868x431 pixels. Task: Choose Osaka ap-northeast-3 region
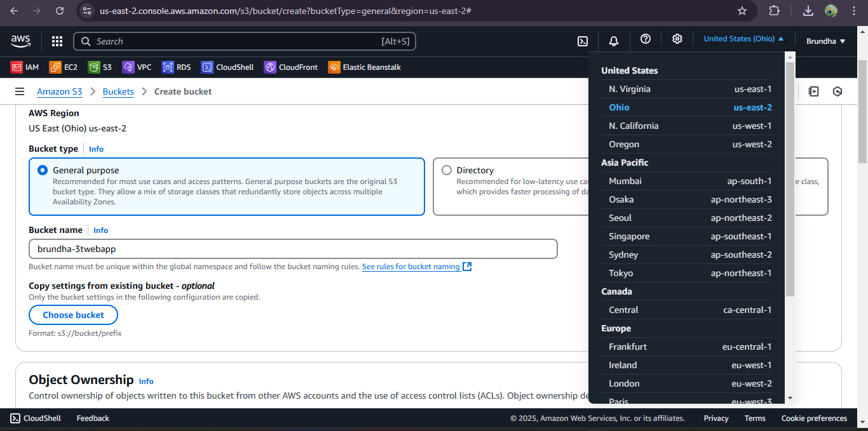[690, 199]
